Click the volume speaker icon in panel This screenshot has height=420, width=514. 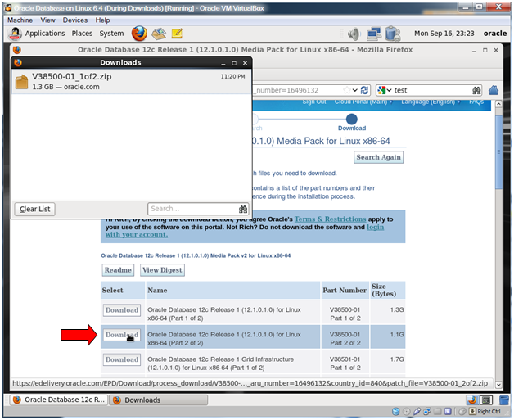click(x=354, y=34)
